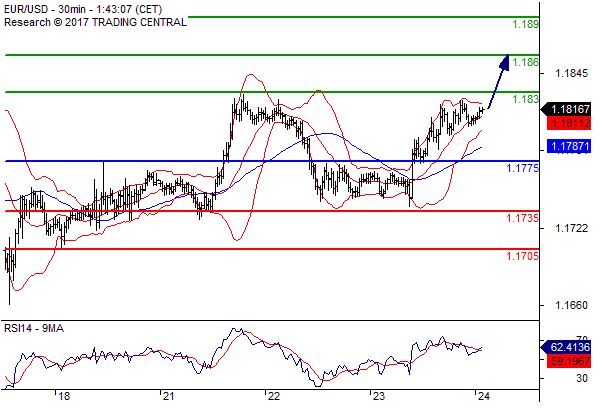This screenshot has width=602, height=412.
Task: Click the date label 18 on time axis
Action: point(64,396)
